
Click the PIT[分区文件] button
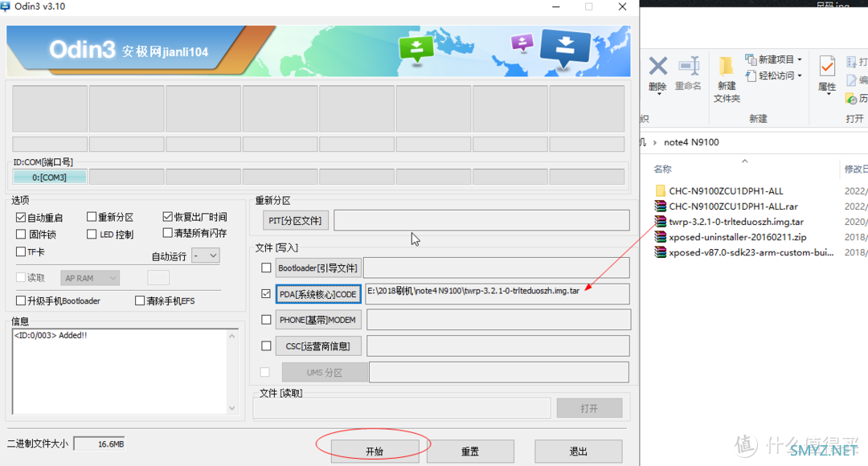(x=295, y=220)
